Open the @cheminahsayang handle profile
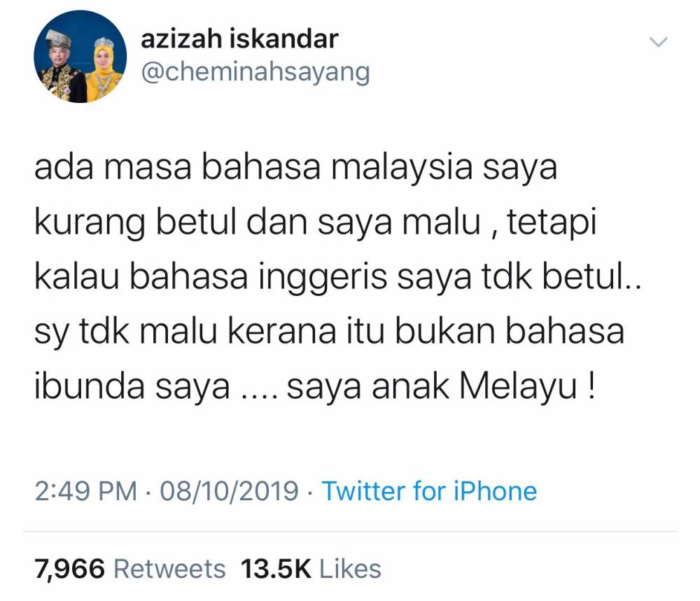The width and height of the screenshot is (700, 601). coord(255,71)
